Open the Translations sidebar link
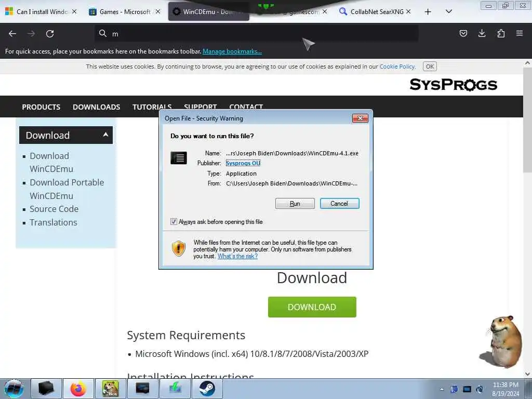 [54, 222]
